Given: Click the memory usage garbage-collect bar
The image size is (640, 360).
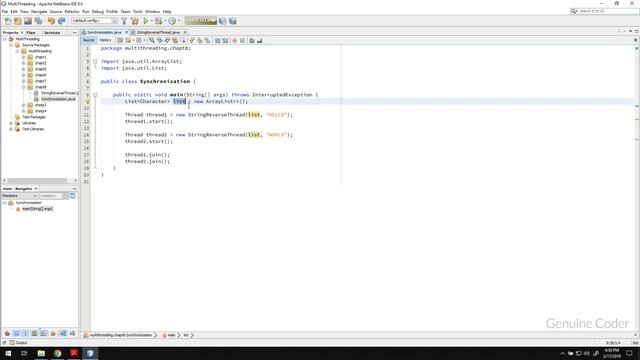Looking at the screenshot, I should 200,21.
